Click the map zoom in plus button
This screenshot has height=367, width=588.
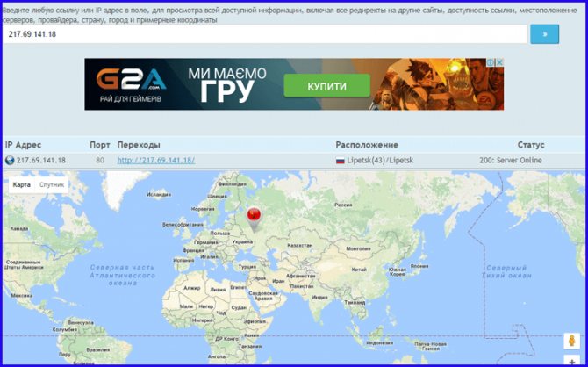point(572,362)
